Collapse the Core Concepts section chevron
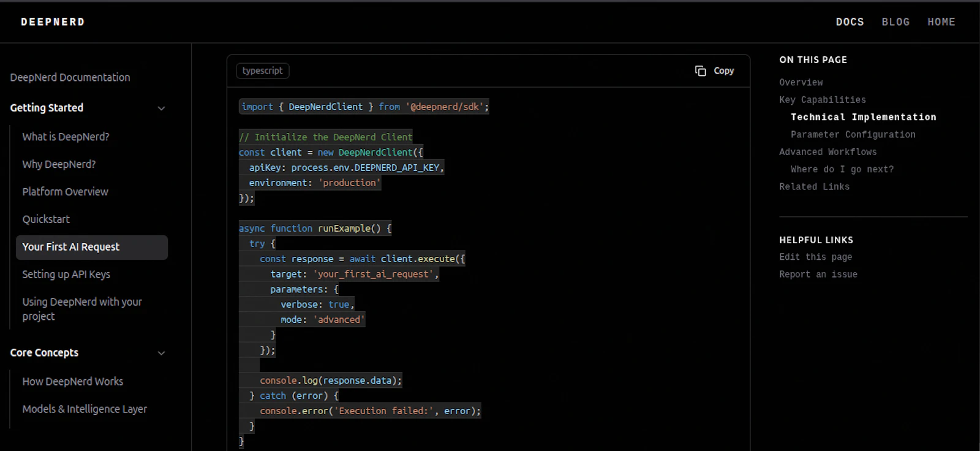Screen dimensions: 980x451 coord(161,353)
